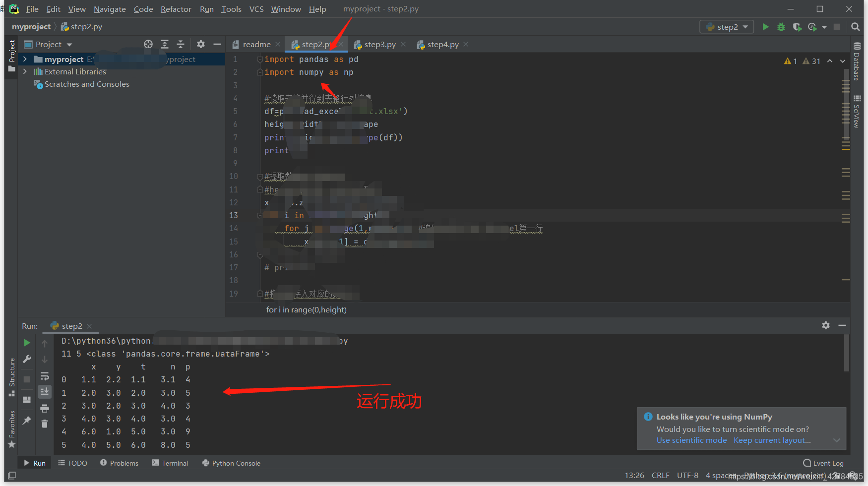Click warnings count indicator in editor
868x486 pixels.
pyautogui.click(x=802, y=61)
